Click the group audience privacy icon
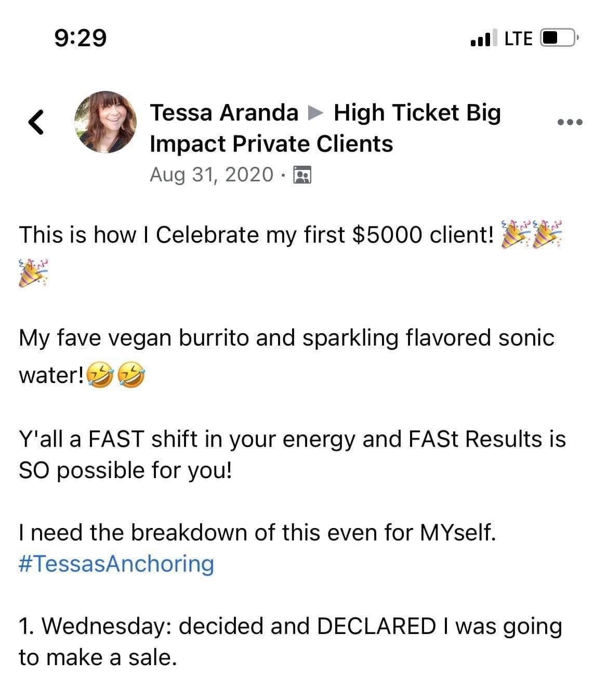Viewport: 607px width, 700px height. (x=302, y=175)
